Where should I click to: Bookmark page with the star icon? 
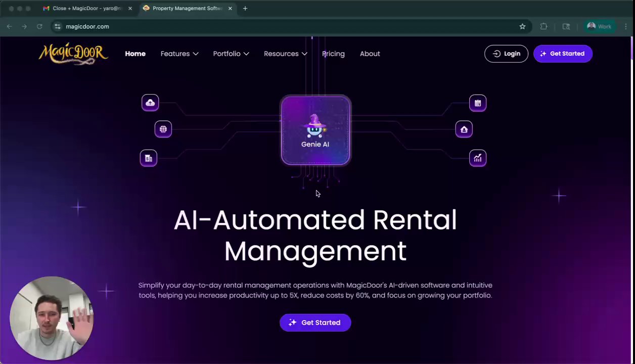[x=522, y=26]
